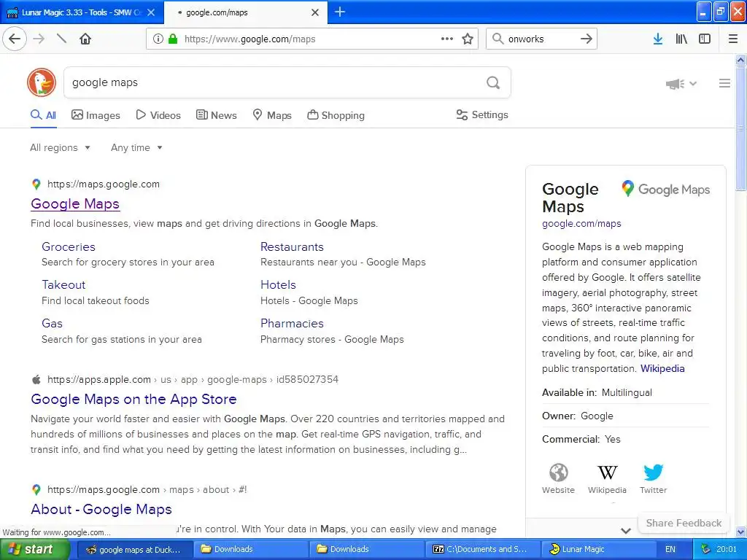Click the EN language indicator
Image resolution: width=747 pixels, height=560 pixels.
pyautogui.click(x=670, y=549)
